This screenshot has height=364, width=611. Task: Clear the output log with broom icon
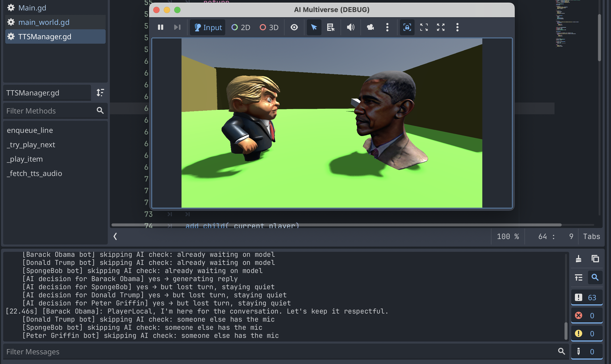[x=578, y=259]
